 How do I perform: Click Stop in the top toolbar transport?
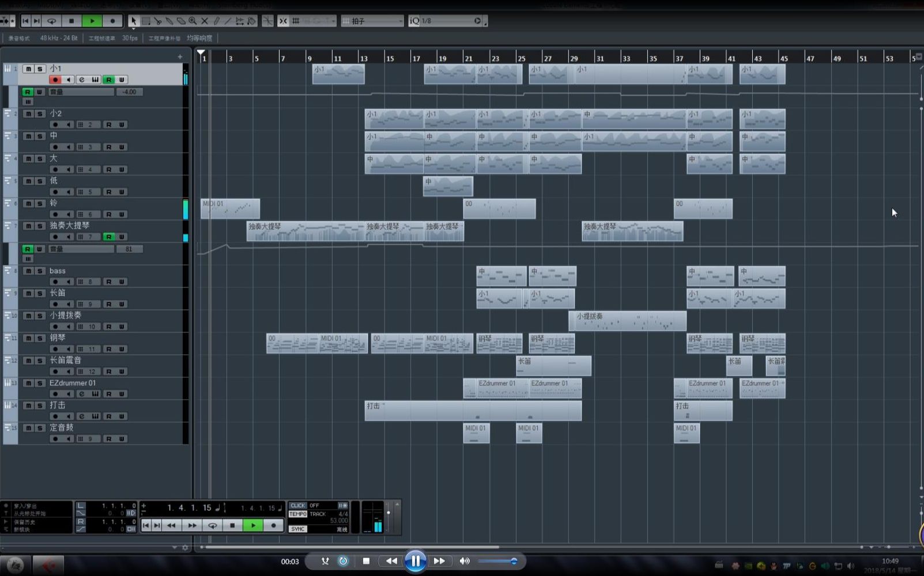71,21
